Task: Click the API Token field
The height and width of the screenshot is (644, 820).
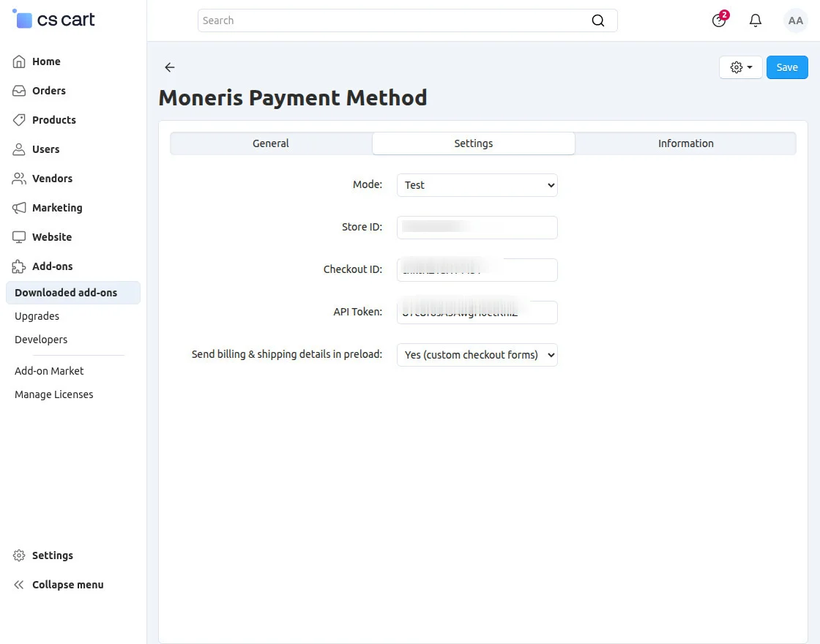Action: click(x=477, y=312)
